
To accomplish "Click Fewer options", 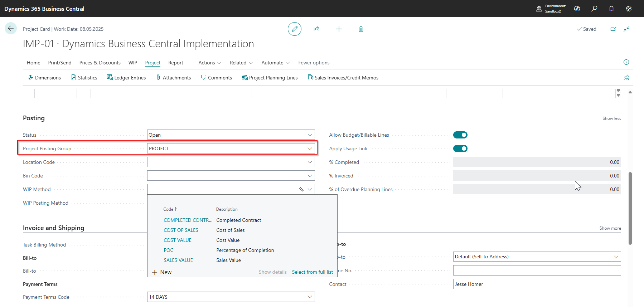I will point(314,63).
